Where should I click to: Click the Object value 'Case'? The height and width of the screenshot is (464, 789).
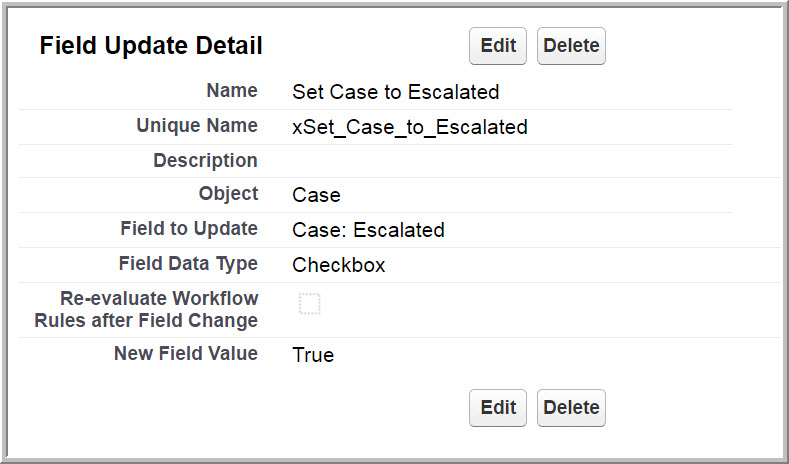point(316,195)
